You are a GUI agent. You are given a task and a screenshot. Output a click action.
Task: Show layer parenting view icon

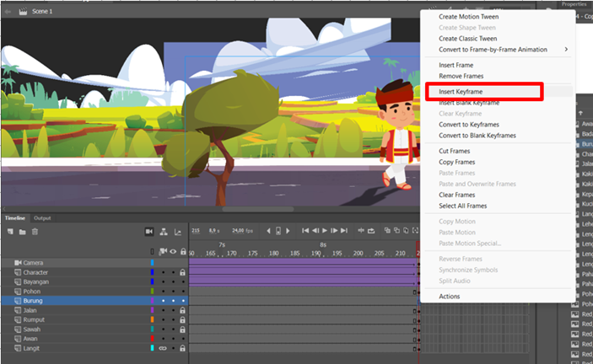coord(164,232)
